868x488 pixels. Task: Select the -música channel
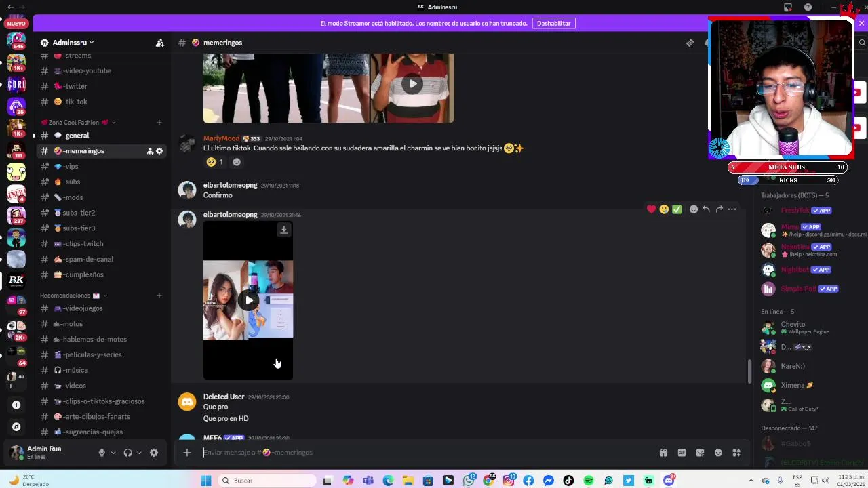point(102,370)
